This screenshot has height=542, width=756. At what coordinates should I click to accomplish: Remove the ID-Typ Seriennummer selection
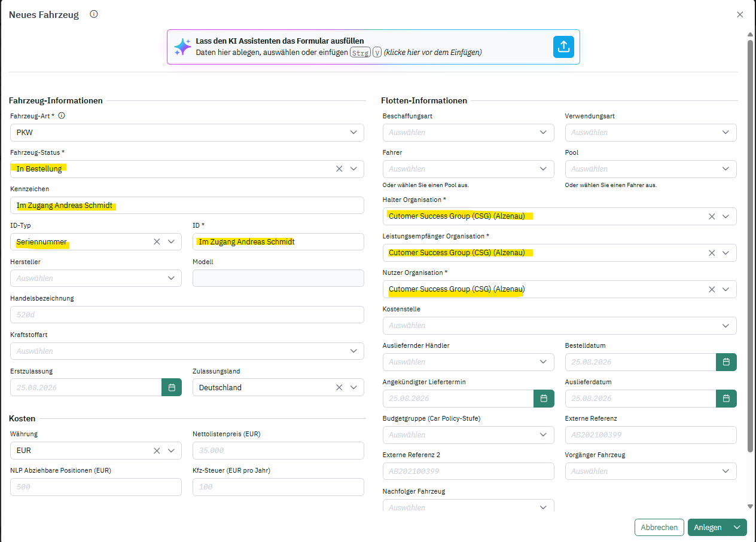tap(157, 242)
